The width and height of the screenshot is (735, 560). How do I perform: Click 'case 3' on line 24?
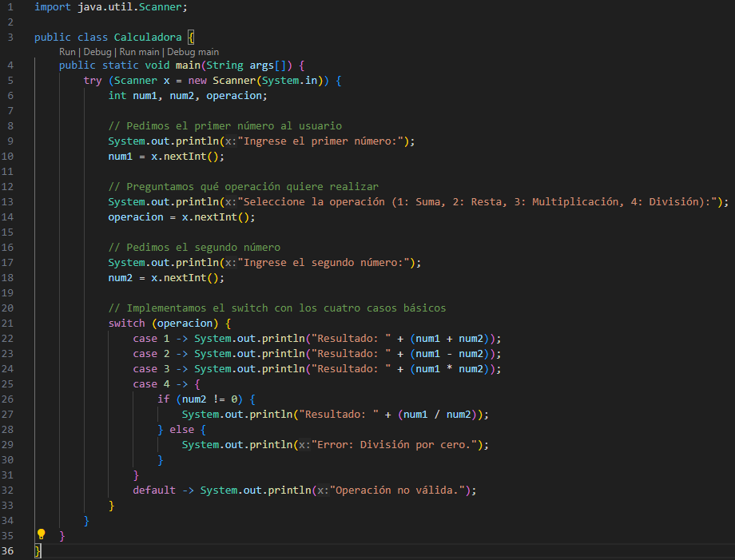151,369
